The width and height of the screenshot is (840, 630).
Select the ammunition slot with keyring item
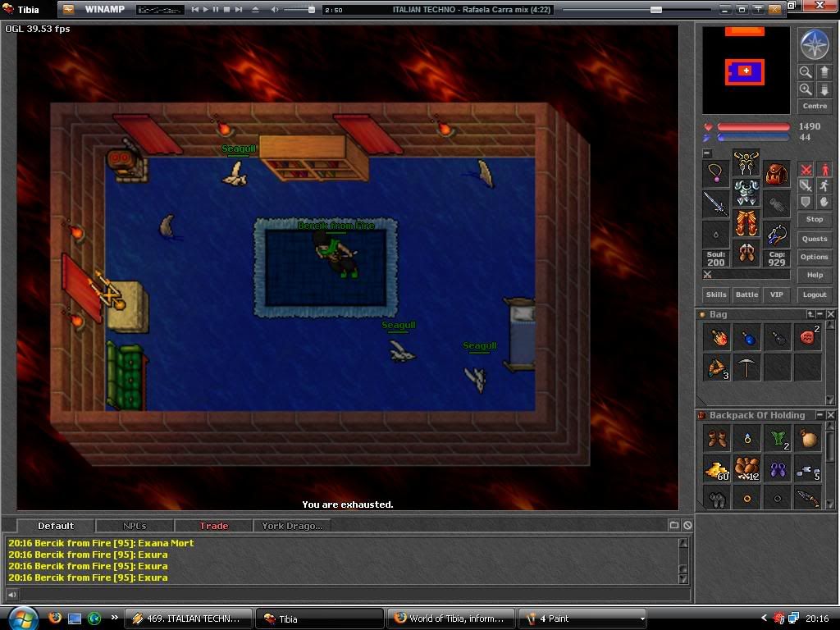[x=776, y=234]
